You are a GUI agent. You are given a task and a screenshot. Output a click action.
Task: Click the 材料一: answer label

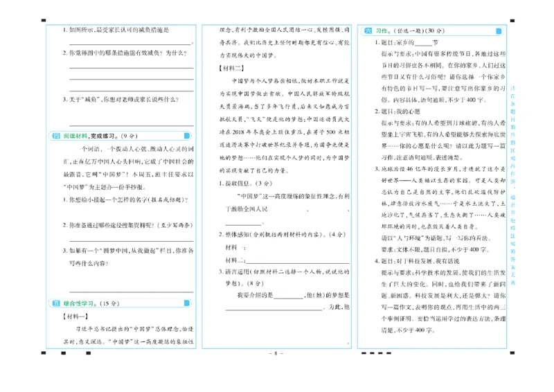[x=235, y=247]
